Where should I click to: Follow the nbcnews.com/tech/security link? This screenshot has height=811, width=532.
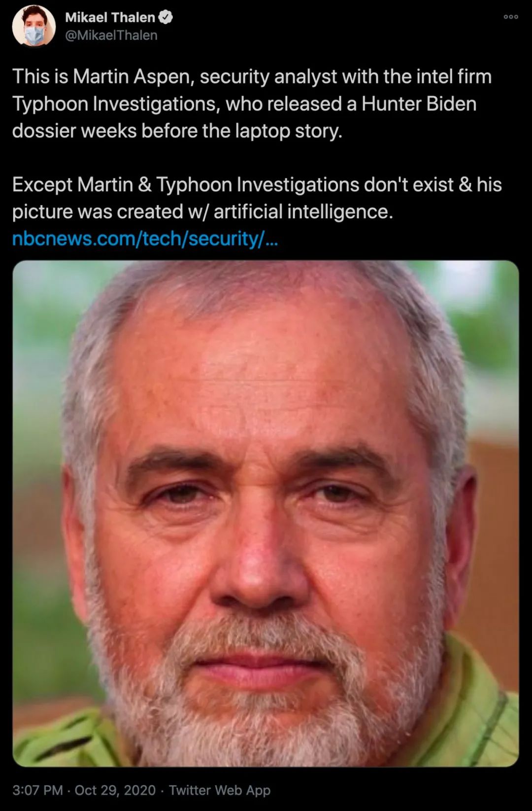(x=145, y=239)
